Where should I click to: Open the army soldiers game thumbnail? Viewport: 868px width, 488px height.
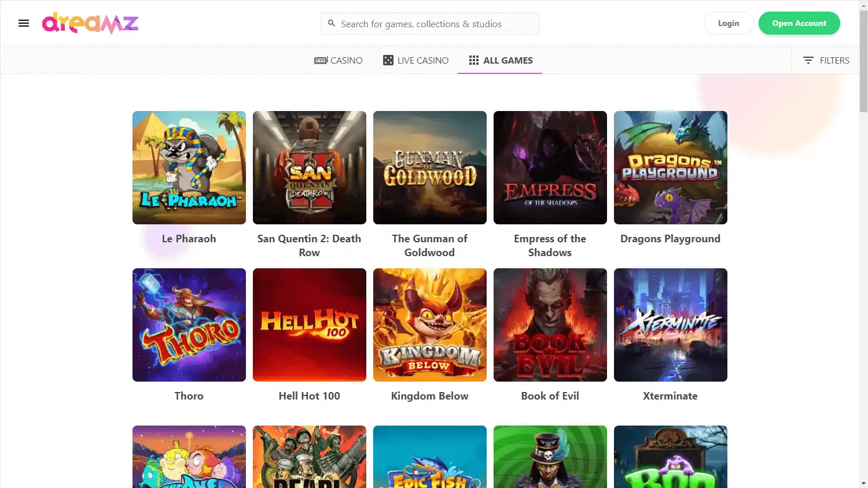point(310,457)
